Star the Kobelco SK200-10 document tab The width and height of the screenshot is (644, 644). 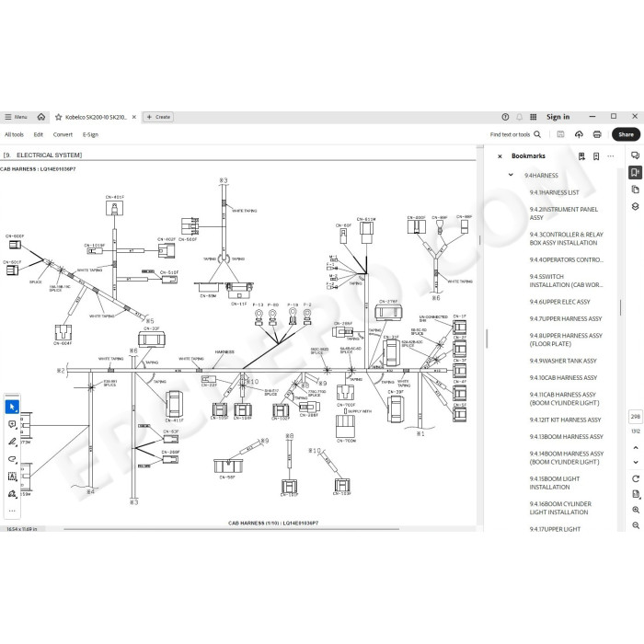58,117
